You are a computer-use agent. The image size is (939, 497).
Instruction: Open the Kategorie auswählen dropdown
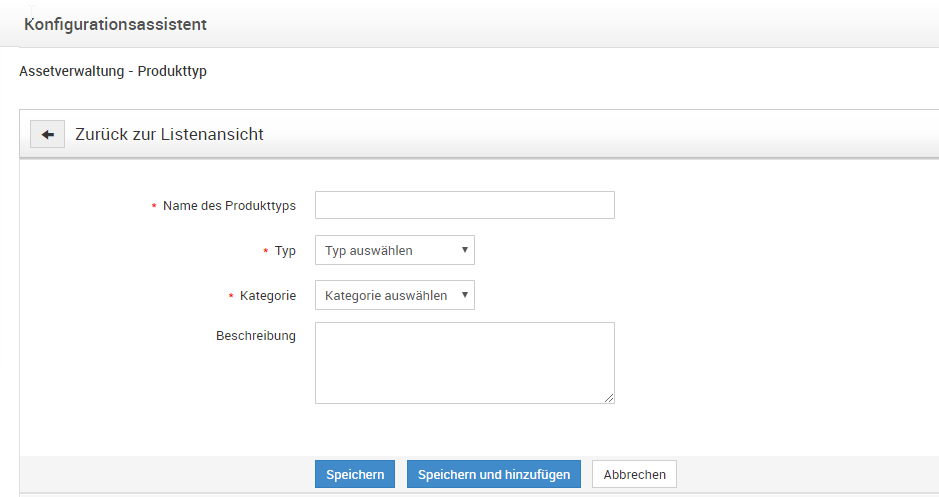pos(395,295)
